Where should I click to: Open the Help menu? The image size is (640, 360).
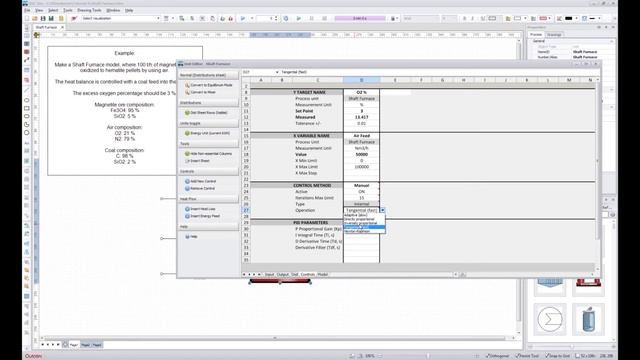pyautogui.click(x=129, y=10)
